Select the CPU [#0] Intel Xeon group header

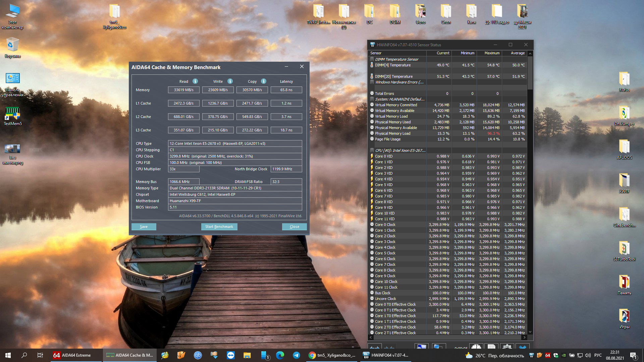click(400, 150)
